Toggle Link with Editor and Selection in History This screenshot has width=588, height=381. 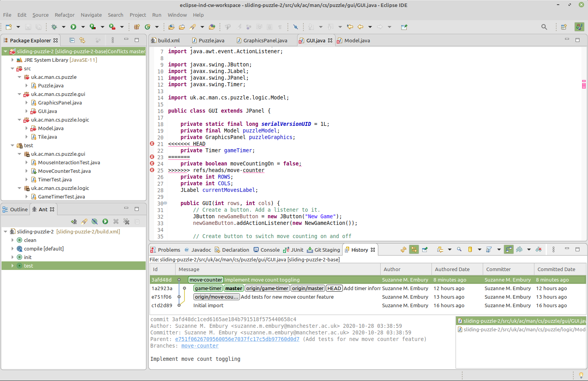[x=414, y=249]
